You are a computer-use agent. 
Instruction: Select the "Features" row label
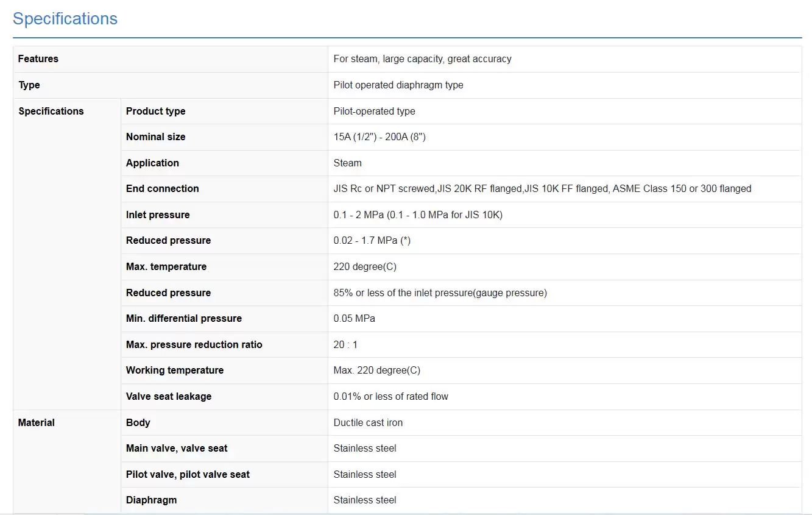[38, 59]
